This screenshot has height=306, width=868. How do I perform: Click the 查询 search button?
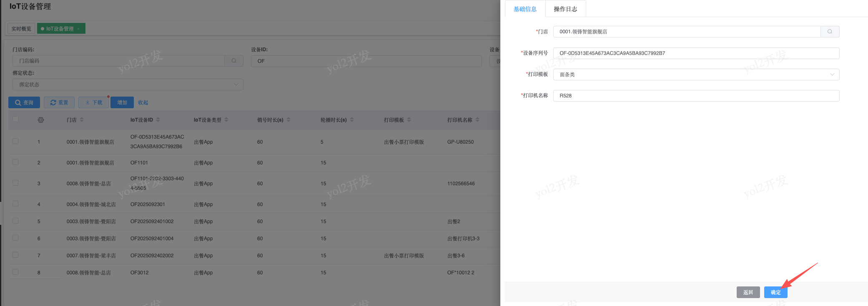[x=24, y=102]
